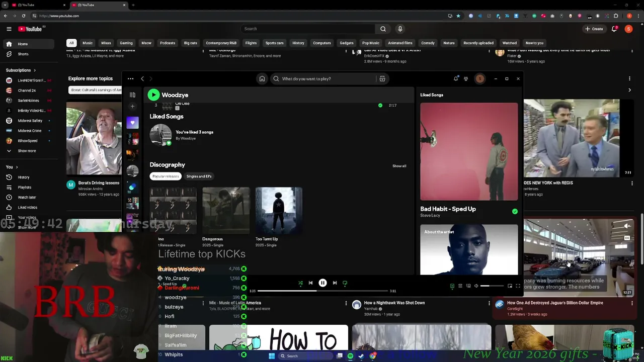Viewport: 644px width, 362px height.
Task: Select the Podcasts chip on YouTube
Action: point(168,43)
